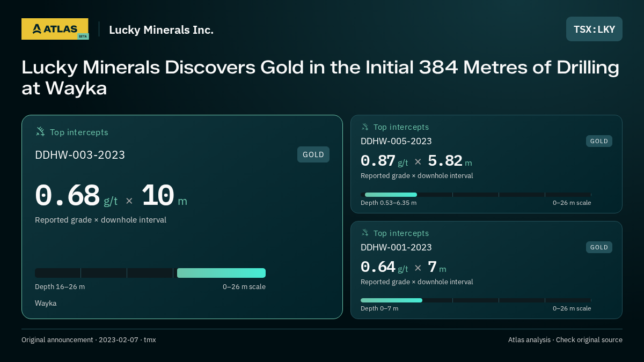Click the 'Depth 16–26 m' label
The height and width of the screenshot is (362, 644).
(60, 286)
